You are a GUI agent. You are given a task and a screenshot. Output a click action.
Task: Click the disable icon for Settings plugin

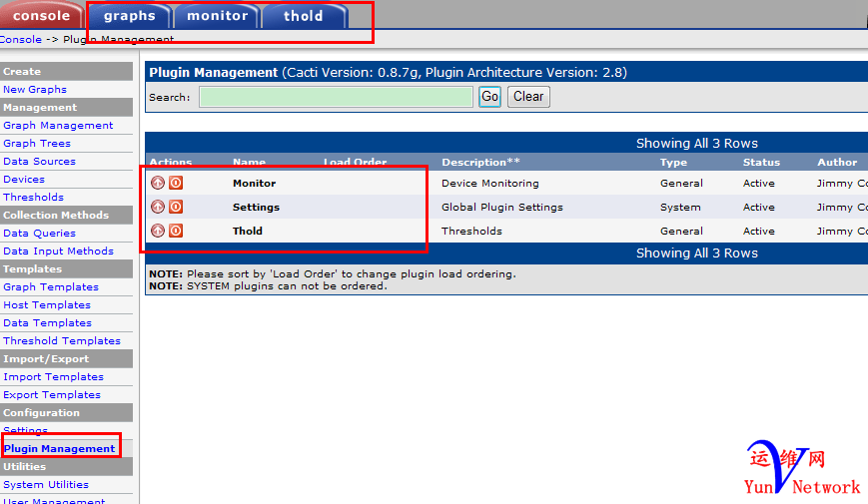click(176, 207)
